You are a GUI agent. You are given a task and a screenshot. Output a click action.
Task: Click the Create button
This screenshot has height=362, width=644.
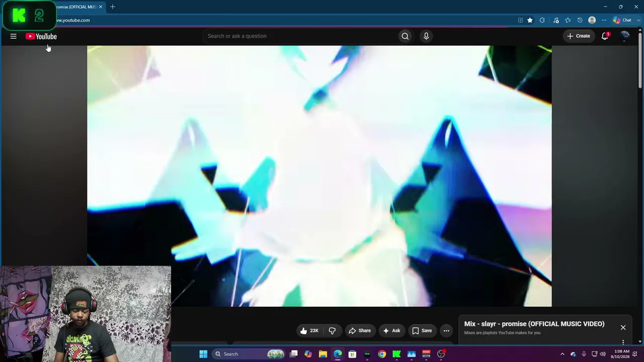579,36
